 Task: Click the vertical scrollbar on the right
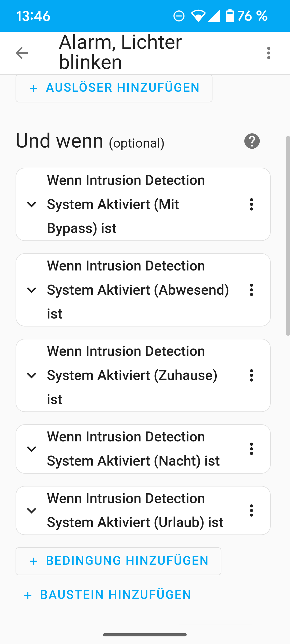click(288, 236)
